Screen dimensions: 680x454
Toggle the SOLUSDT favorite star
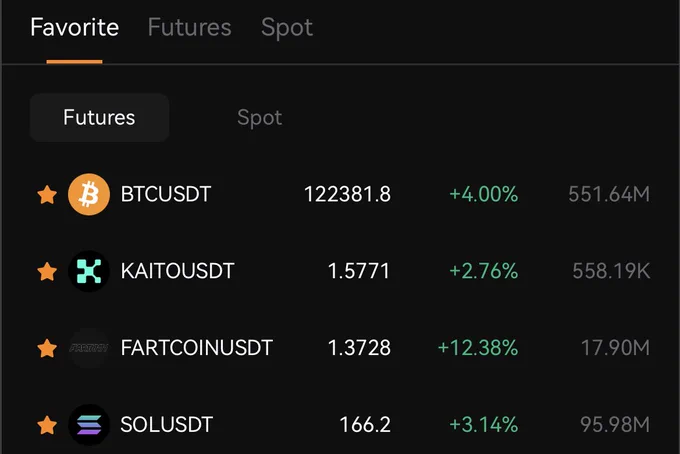(x=47, y=425)
